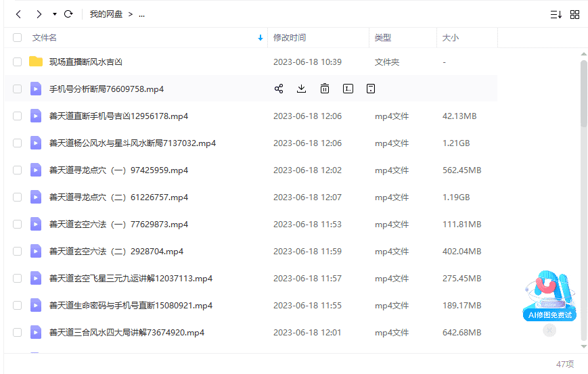This screenshot has width=588, height=374.
Task: Open the 现场直播断风水吉凶 folder
Action: [x=86, y=62]
